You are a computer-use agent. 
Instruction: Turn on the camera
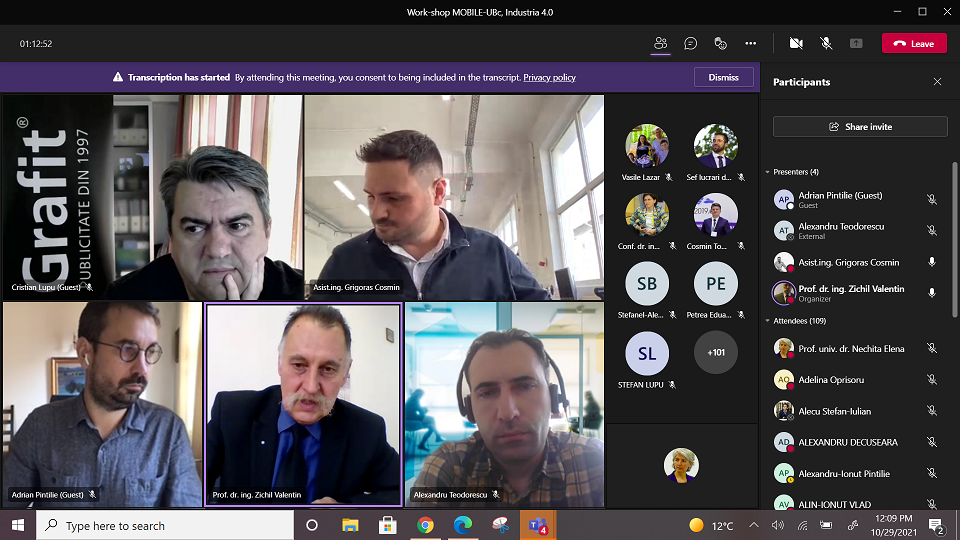coord(796,43)
